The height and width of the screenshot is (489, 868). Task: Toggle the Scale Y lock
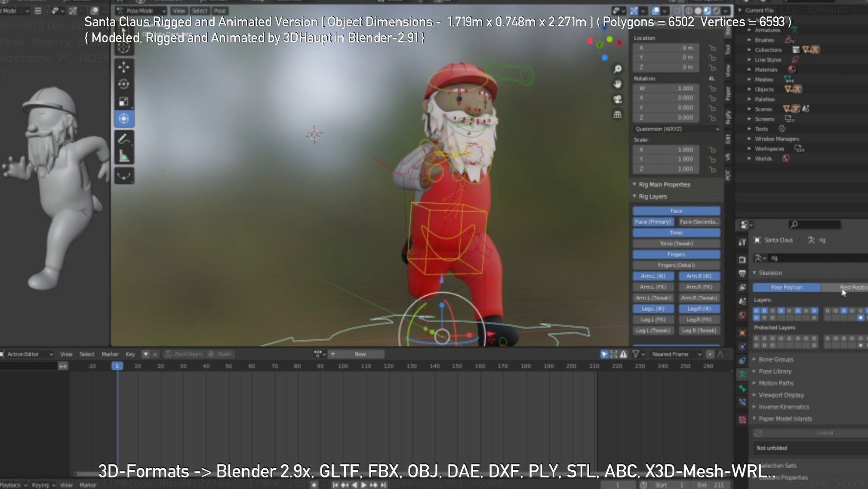712,159
